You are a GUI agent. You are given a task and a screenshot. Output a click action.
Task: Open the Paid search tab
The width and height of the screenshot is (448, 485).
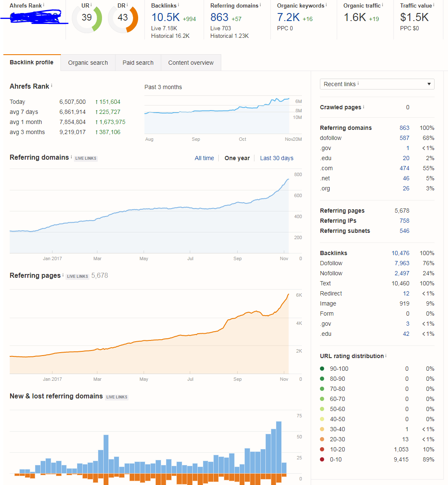[138, 63]
